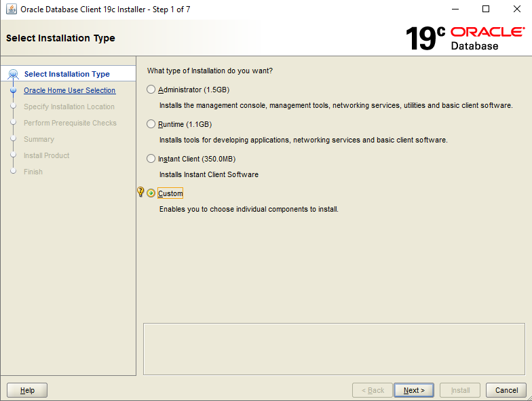Click the Summary step in sidebar

[x=39, y=139]
